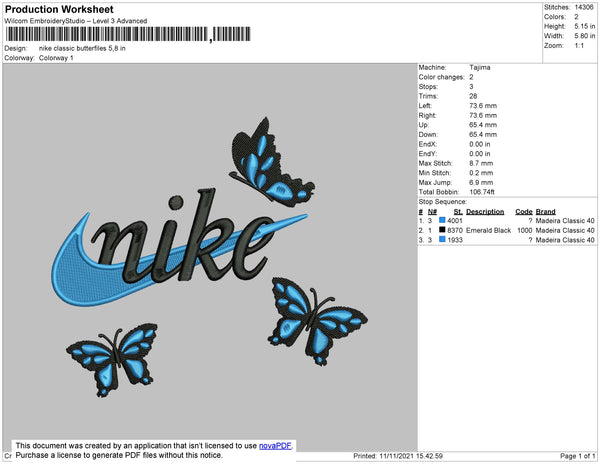Click the Production Worksheet heading
The width and height of the screenshot is (600, 464).
59,9
